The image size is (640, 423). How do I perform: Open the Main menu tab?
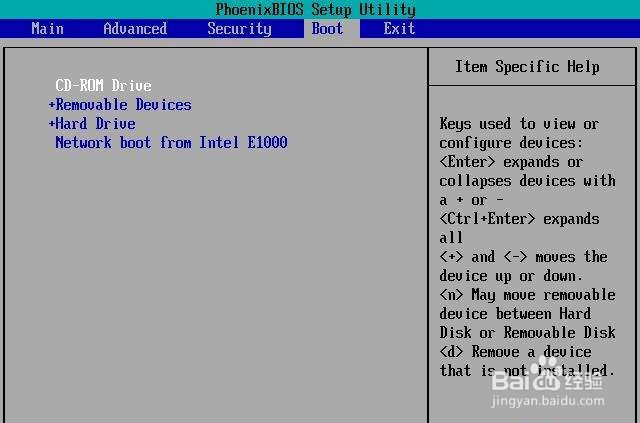[x=47, y=29]
